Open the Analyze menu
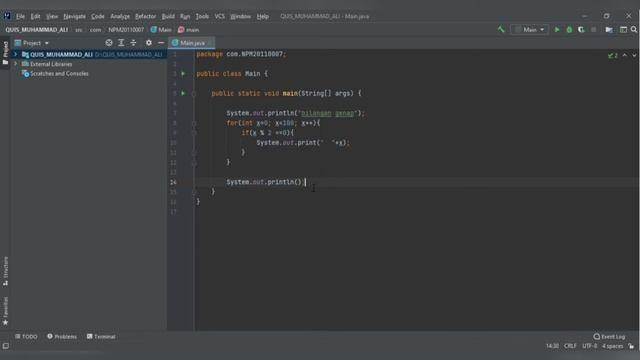Screen dimensions: 640x360 coord(120,16)
